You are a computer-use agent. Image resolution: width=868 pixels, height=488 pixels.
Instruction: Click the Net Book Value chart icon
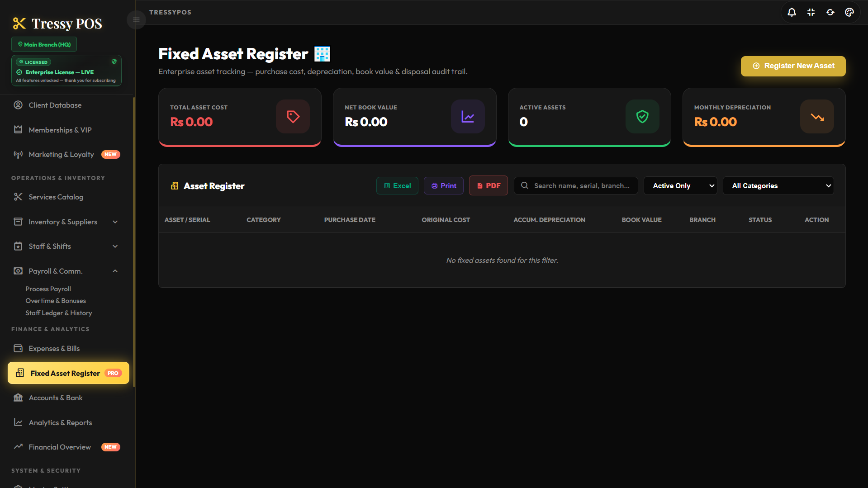click(x=468, y=117)
